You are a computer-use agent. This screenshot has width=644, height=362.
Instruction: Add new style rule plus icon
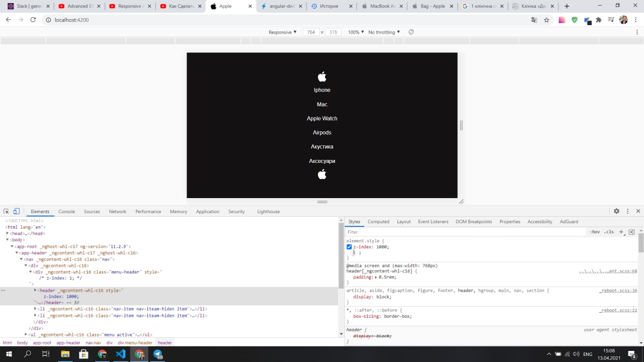(621, 232)
